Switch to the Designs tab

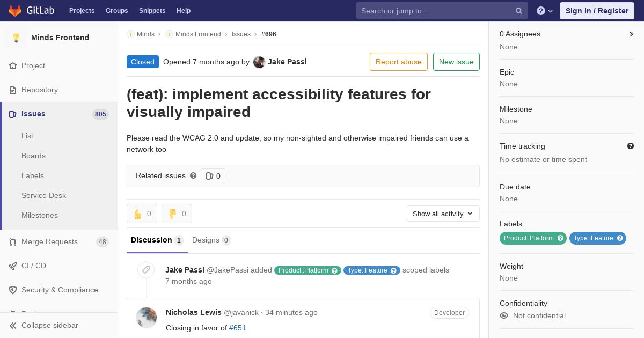[211, 240]
